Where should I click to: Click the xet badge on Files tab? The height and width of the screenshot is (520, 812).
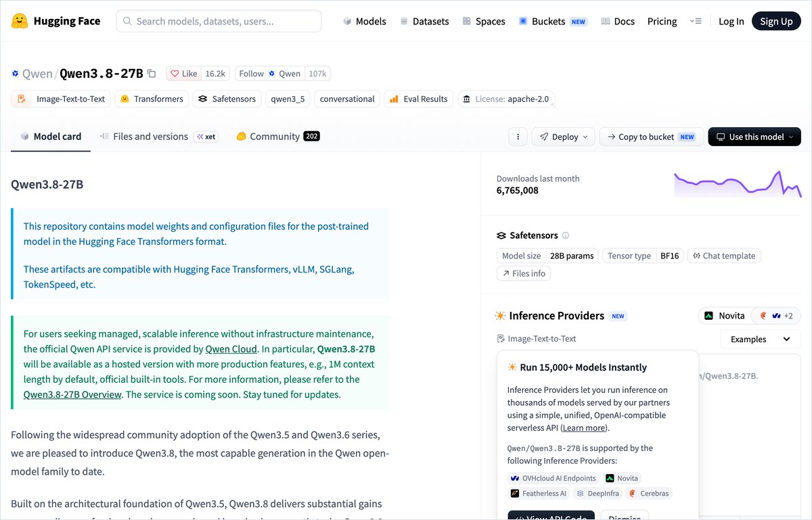[x=206, y=137]
